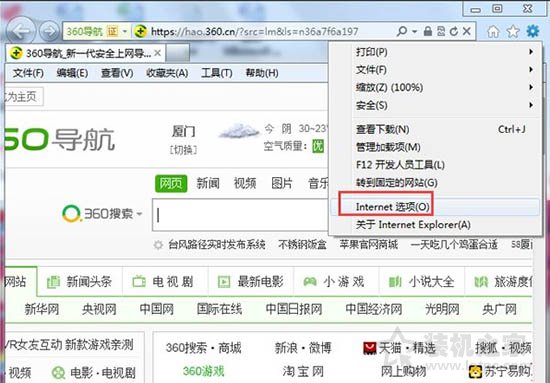Open the 苹果官网商城 link
This screenshot has width=550, height=383.
(x=368, y=244)
